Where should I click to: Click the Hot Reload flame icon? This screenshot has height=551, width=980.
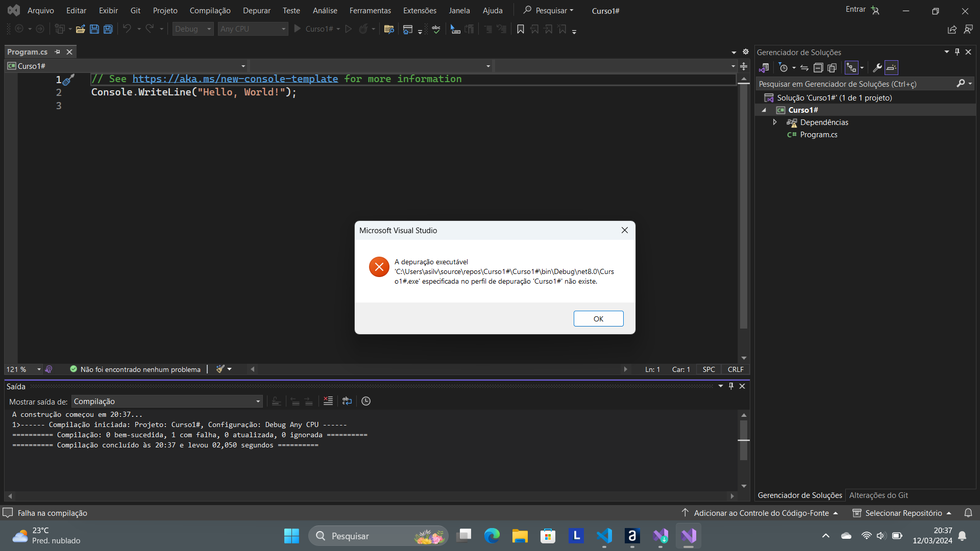[x=363, y=29]
